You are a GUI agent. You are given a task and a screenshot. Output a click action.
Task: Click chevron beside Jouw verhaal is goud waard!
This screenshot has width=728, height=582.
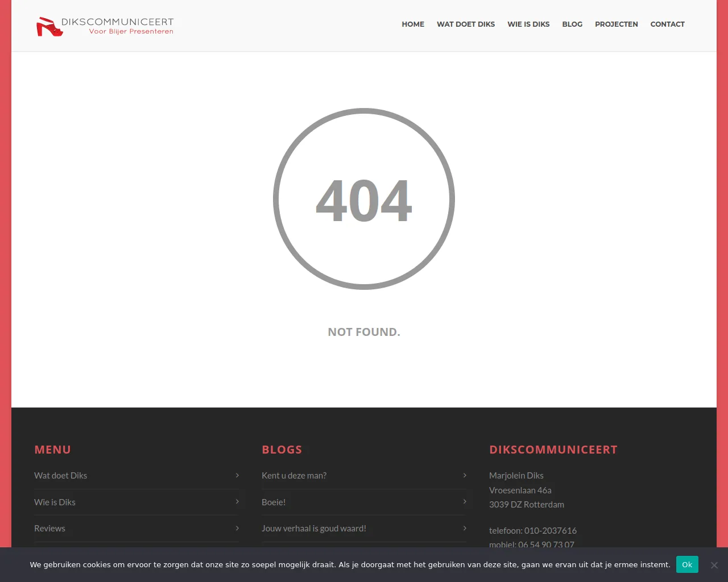[465, 528]
